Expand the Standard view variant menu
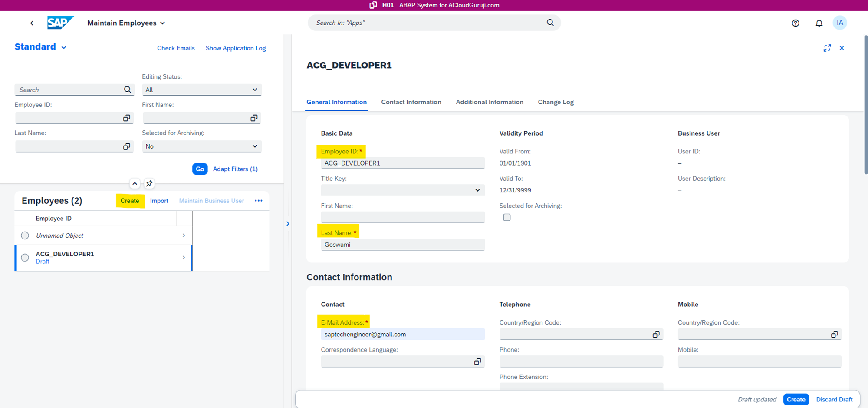Screen dimensions: 868x408 64,47
